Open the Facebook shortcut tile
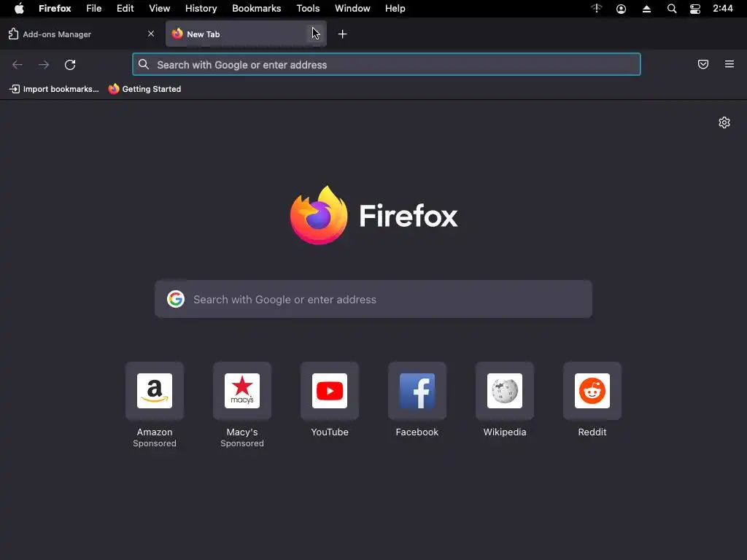The image size is (747, 560). [417, 391]
